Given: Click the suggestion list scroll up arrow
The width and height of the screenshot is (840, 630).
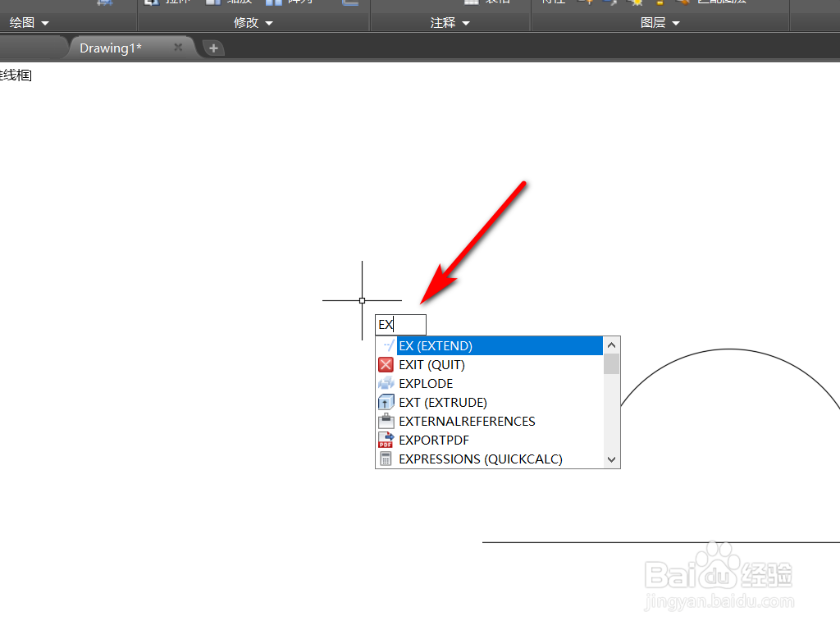Looking at the screenshot, I should (x=611, y=345).
